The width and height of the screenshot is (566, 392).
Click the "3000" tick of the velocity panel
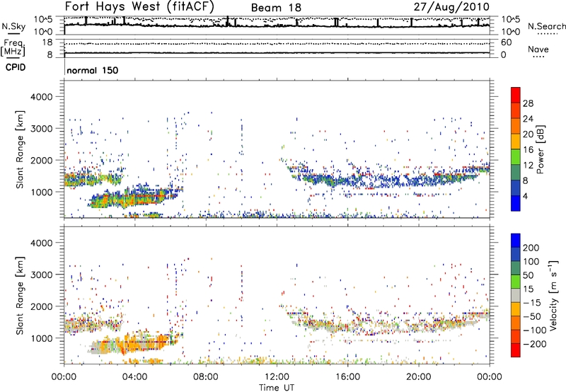pos(42,275)
